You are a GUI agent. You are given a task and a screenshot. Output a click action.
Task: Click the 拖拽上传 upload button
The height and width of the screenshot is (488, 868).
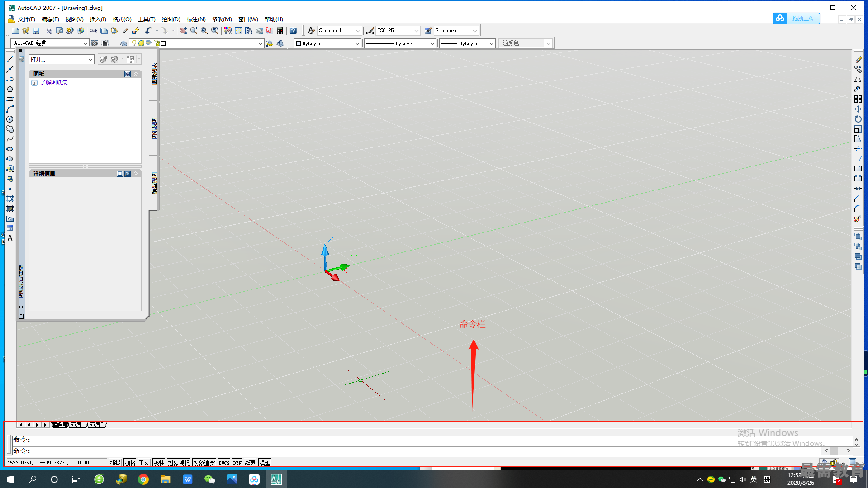click(x=797, y=18)
